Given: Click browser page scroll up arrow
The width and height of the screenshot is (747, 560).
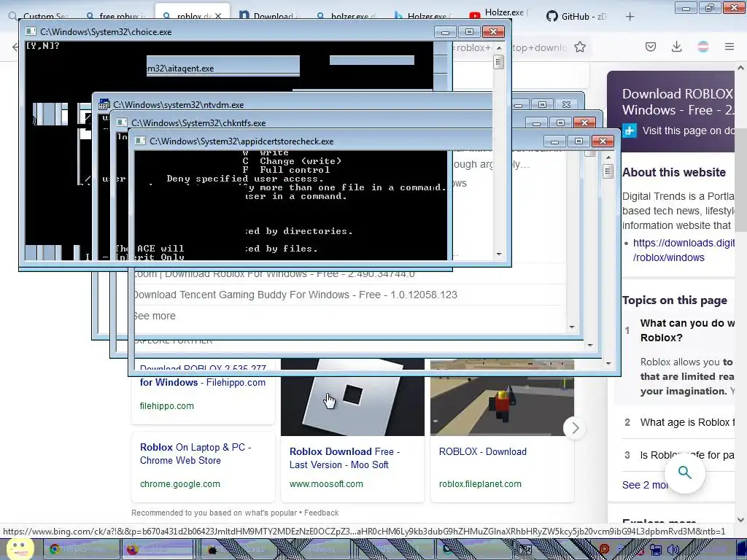Looking at the screenshot, I should coord(740,68).
